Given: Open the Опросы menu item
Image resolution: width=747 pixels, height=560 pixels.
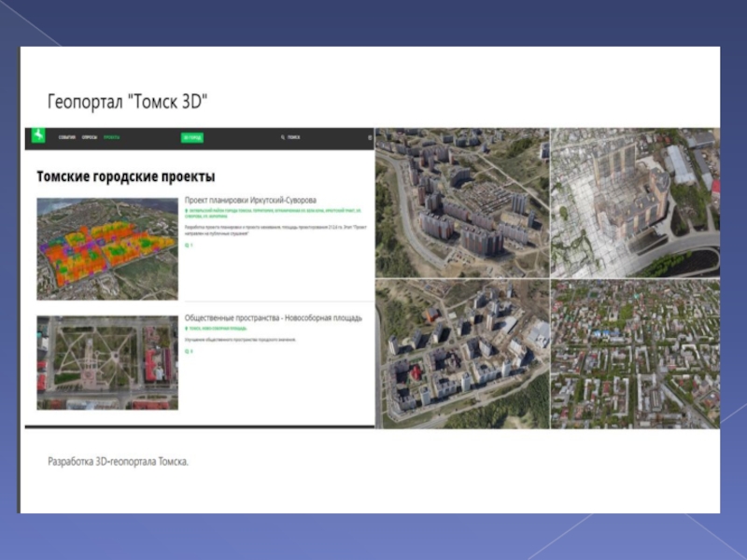Looking at the screenshot, I should 90,137.
